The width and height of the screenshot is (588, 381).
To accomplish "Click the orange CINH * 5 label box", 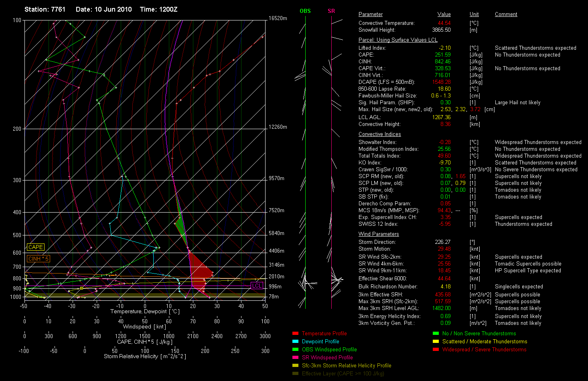I will 38,259.
